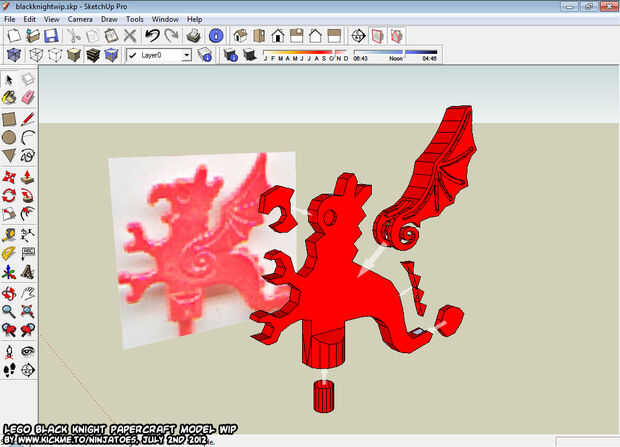620x447 pixels.
Task: Select the arrow Select tool
Action: tap(9, 80)
